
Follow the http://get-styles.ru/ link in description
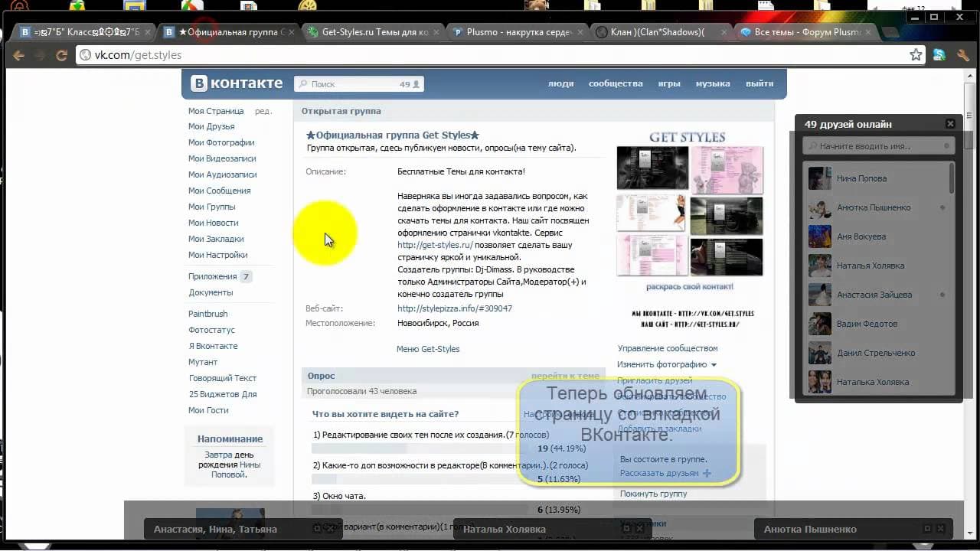click(435, 245)
